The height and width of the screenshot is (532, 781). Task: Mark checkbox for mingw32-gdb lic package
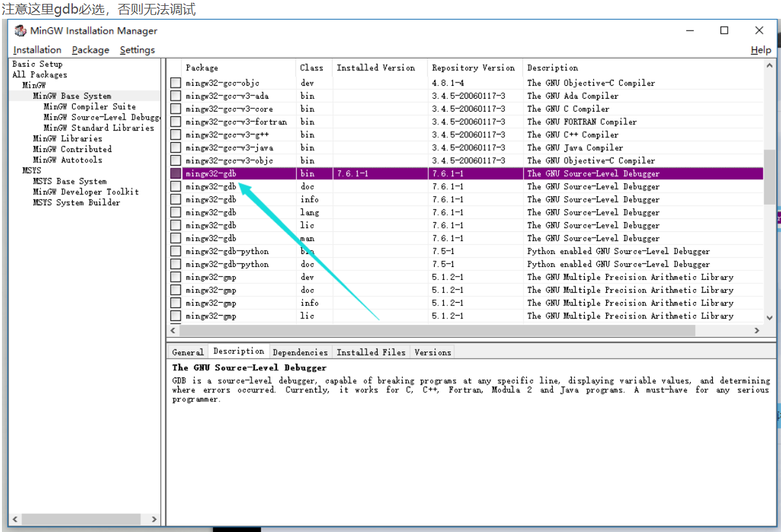pyautogui.click(x=175, y=225)
